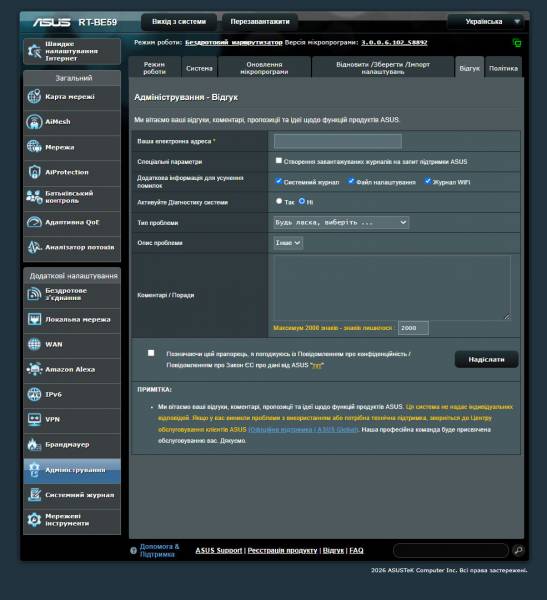Open the WAN globe icon
547x600 pixels.
tap(34, 344)
